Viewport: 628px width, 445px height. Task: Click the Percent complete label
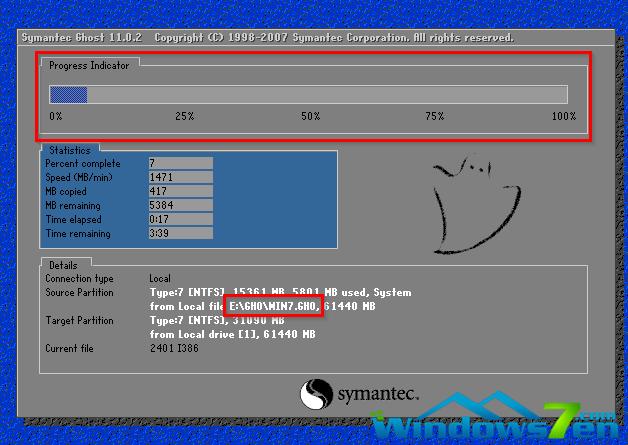83,163
